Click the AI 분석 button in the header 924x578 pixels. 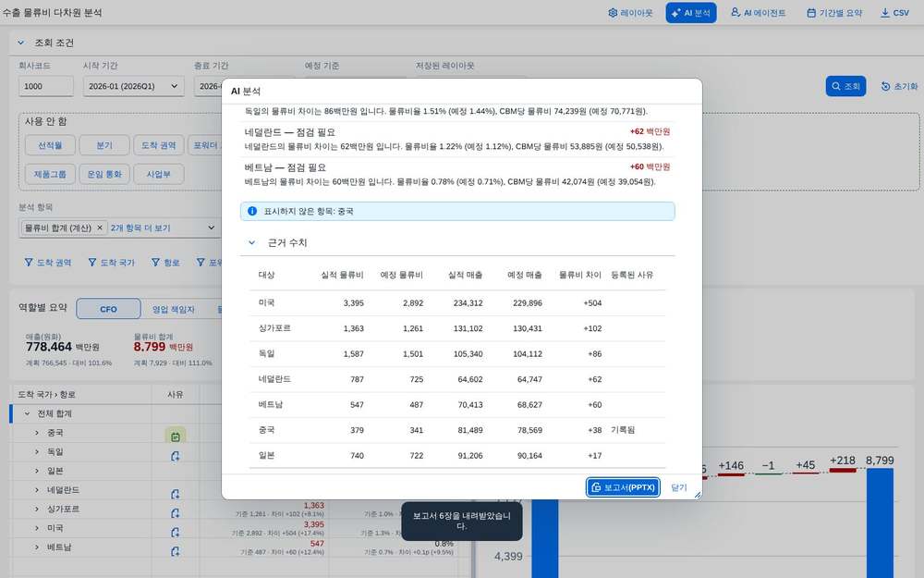(690, 12)
